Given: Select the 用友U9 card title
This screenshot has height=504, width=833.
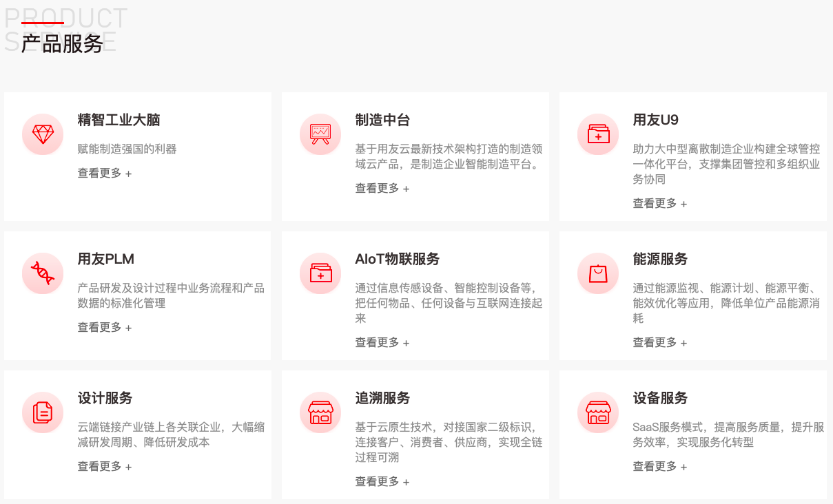Looking at the screenshot, I should tap(656, 120).
